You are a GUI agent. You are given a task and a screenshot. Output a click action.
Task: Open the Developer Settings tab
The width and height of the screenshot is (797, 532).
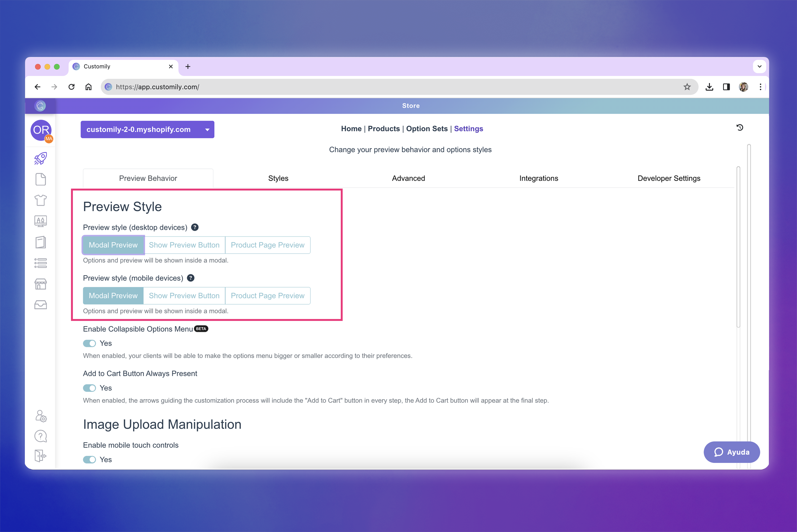669,178
